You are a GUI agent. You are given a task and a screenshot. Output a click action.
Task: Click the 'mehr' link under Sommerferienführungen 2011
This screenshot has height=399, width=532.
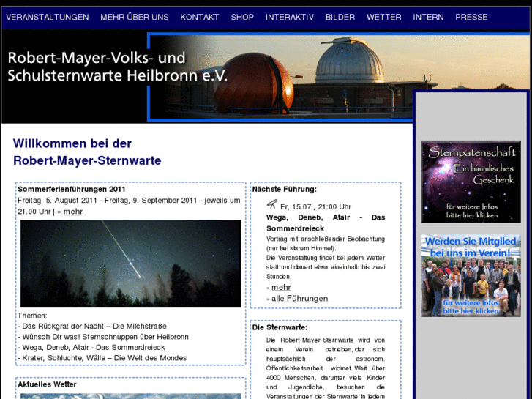(73, 212)
